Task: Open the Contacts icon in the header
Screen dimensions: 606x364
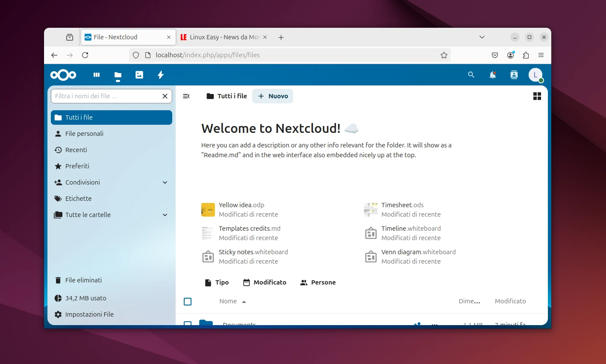Action: tap(514, 75)
